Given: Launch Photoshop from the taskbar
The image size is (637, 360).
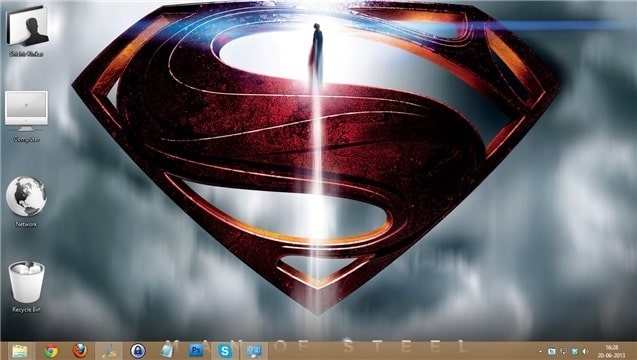Looking at the screenshot, I should [196, 350].
